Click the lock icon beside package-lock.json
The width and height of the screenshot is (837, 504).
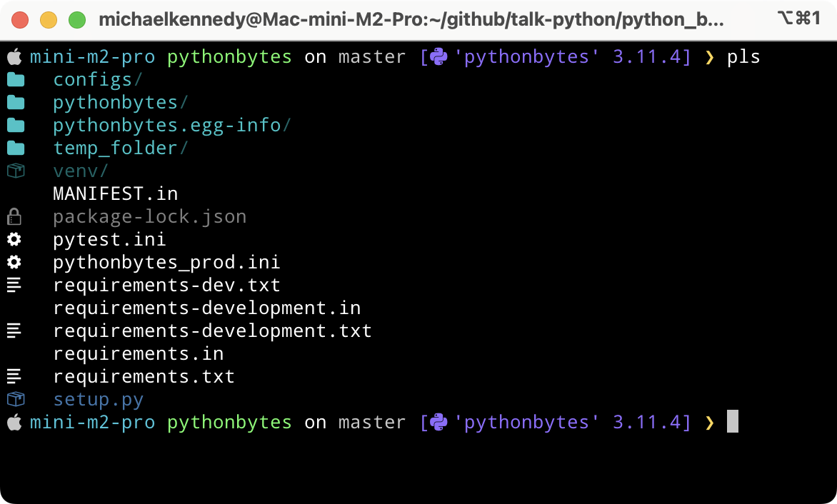tap(14, 216)
